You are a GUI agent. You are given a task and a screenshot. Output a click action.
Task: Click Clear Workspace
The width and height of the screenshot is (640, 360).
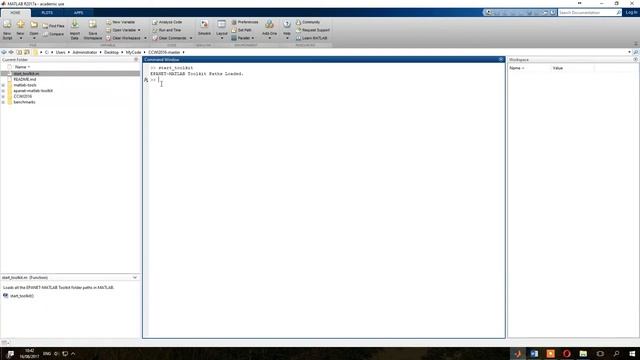[x=124, y=38]
